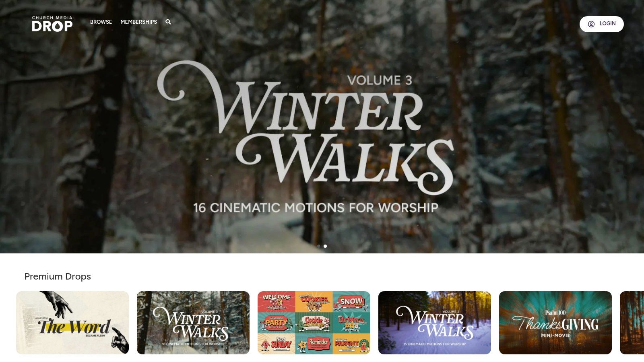The width and height of the screenshot is (644, 362).
Task: Click the Church Media Drop logo
Action: click(x=52, y=24)
